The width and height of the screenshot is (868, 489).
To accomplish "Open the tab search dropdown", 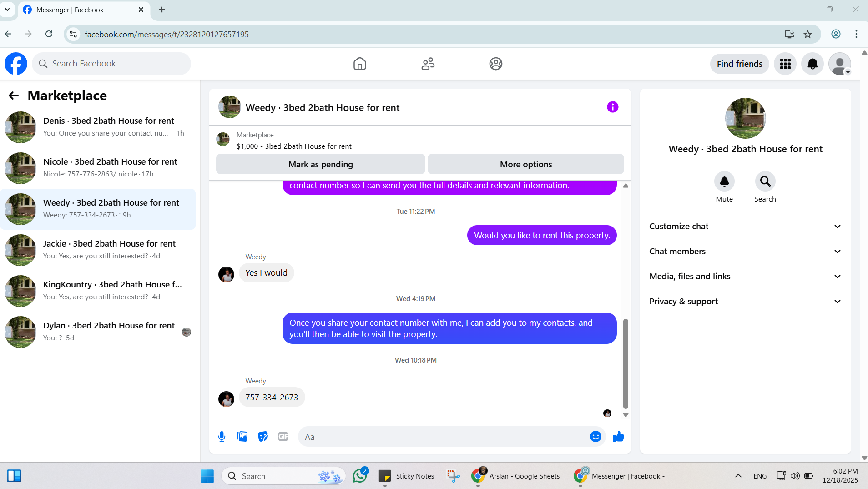I will click(7, 10).
